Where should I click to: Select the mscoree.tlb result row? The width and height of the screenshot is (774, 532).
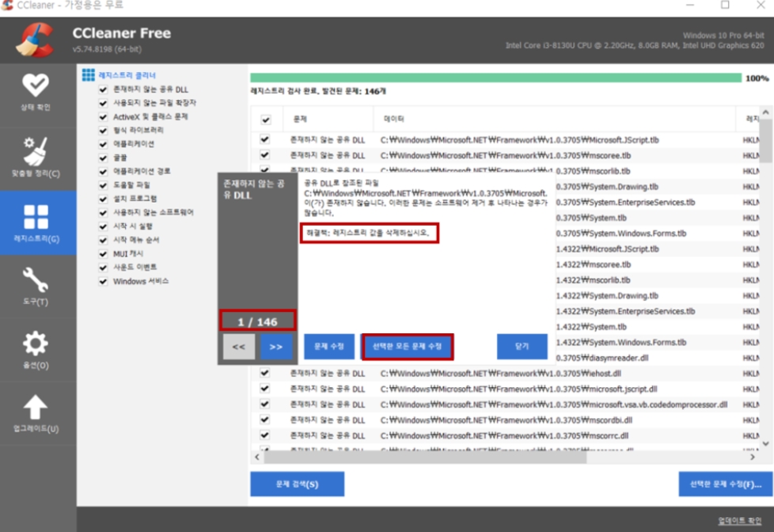pyautogui.click(x=506, y=156)
